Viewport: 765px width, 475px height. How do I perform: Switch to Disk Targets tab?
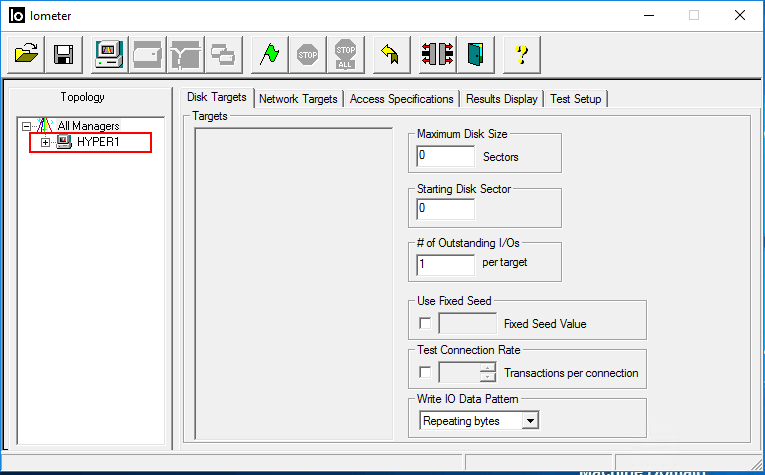pyautogui.click(x=217, y=97)
